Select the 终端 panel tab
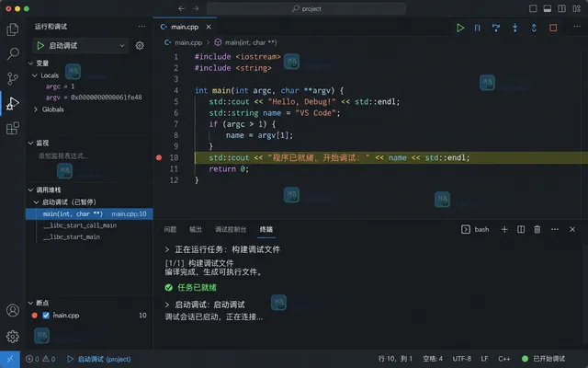The width and height of the screenshot is (588, 368). [266, 229]
